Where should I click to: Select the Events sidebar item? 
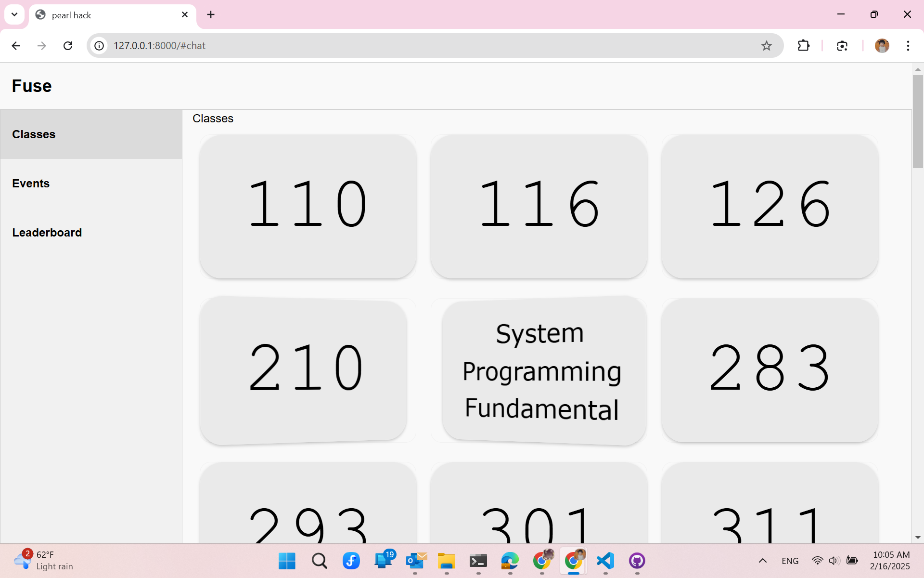[31, 184]
